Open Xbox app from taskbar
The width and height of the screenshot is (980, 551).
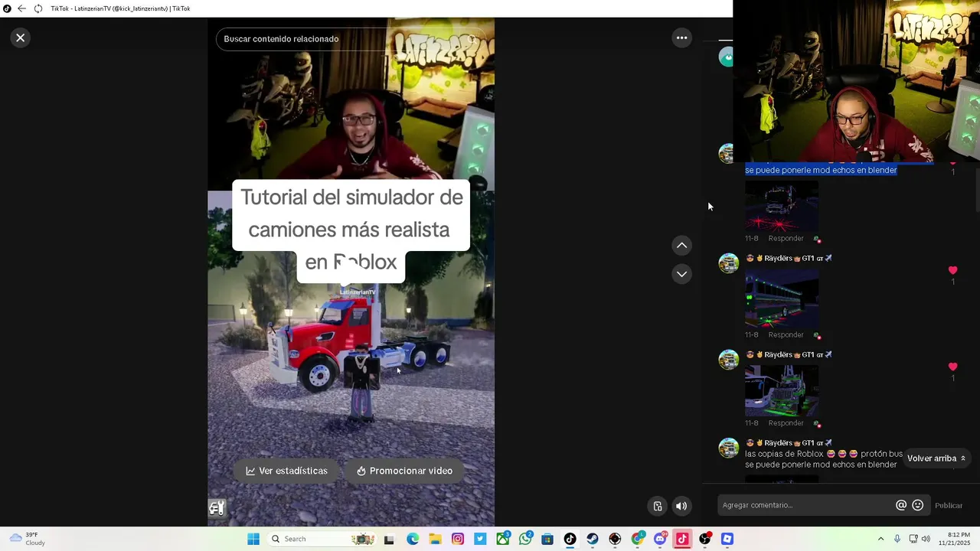point(503,540)
